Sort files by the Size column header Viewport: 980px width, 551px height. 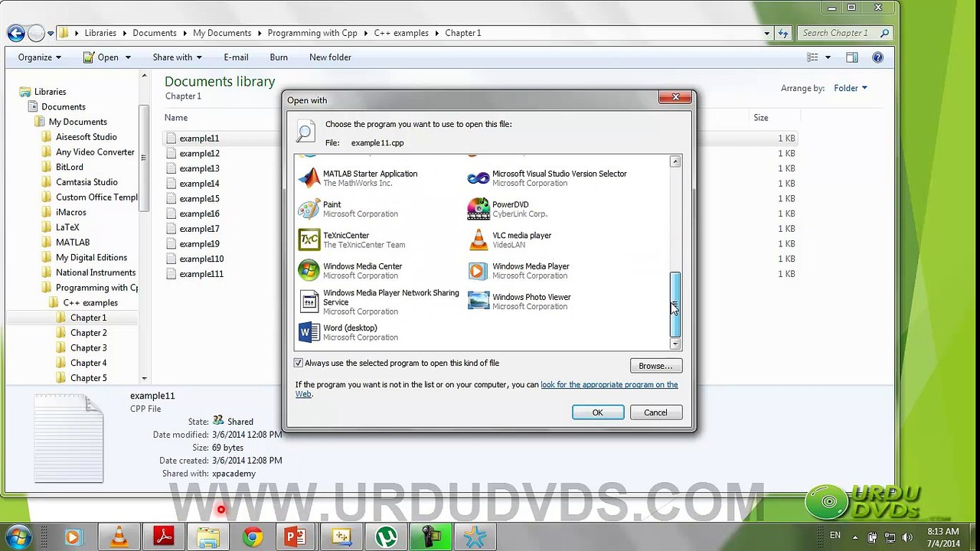point(760,118)
